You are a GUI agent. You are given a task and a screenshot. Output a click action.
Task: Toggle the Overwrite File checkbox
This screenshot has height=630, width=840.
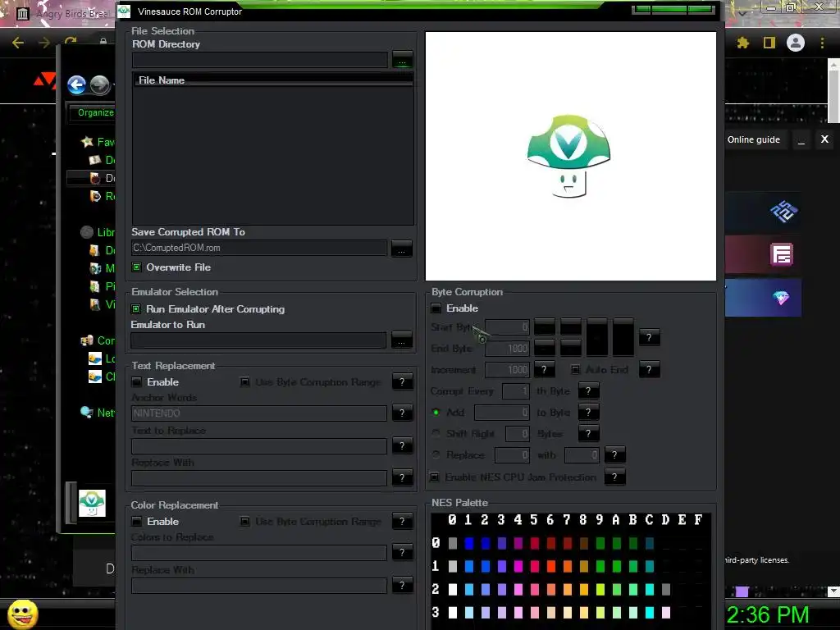click(137, 267)
